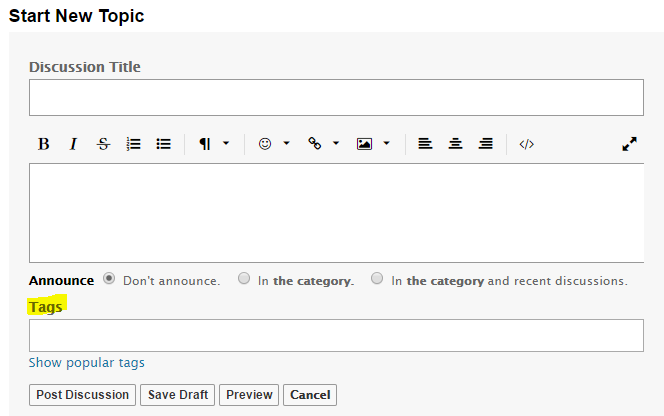The width and height of the screenshot is (664, 416).
Task: Click the Post Discussion button
Action: coord(83,395)
